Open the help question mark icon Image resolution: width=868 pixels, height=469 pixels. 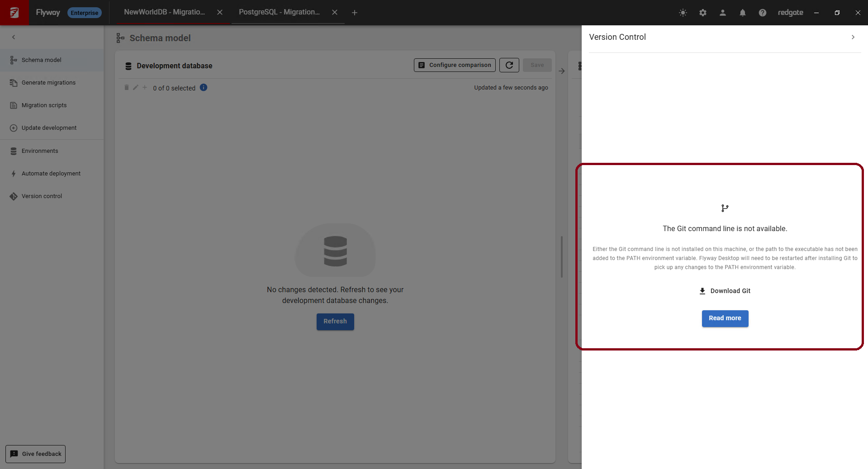[763, 13]
